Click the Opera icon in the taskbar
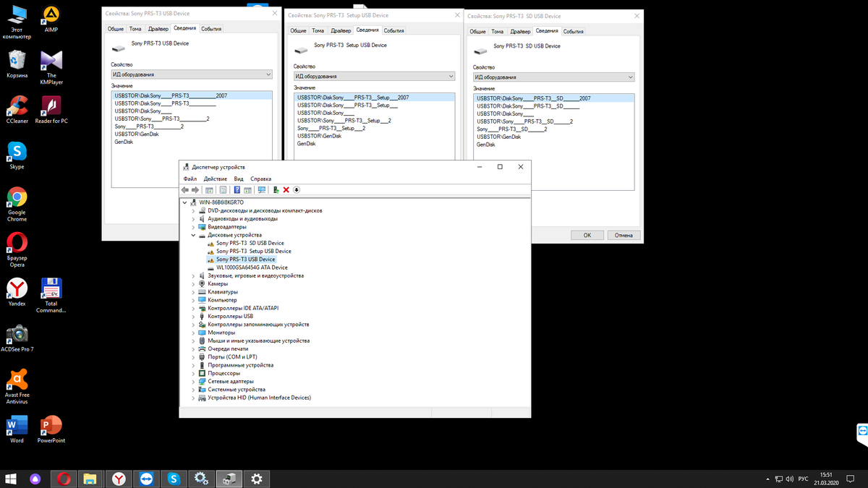Screen dimensions: 868x488 coord(64,479)
